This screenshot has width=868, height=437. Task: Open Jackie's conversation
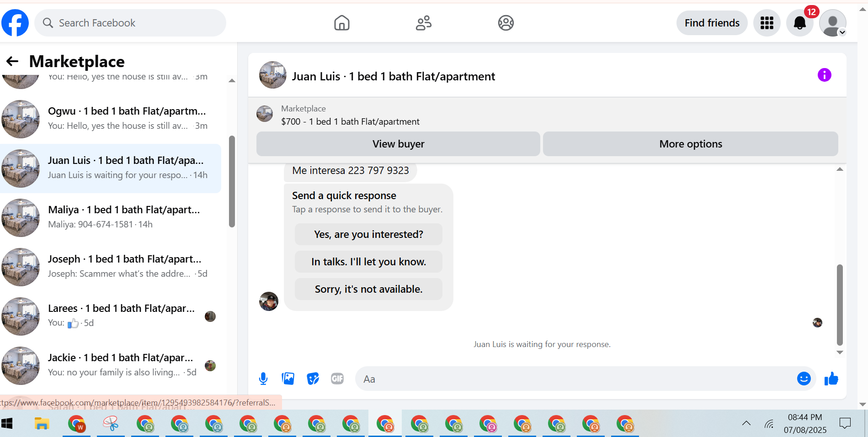[x=111, y=365]
